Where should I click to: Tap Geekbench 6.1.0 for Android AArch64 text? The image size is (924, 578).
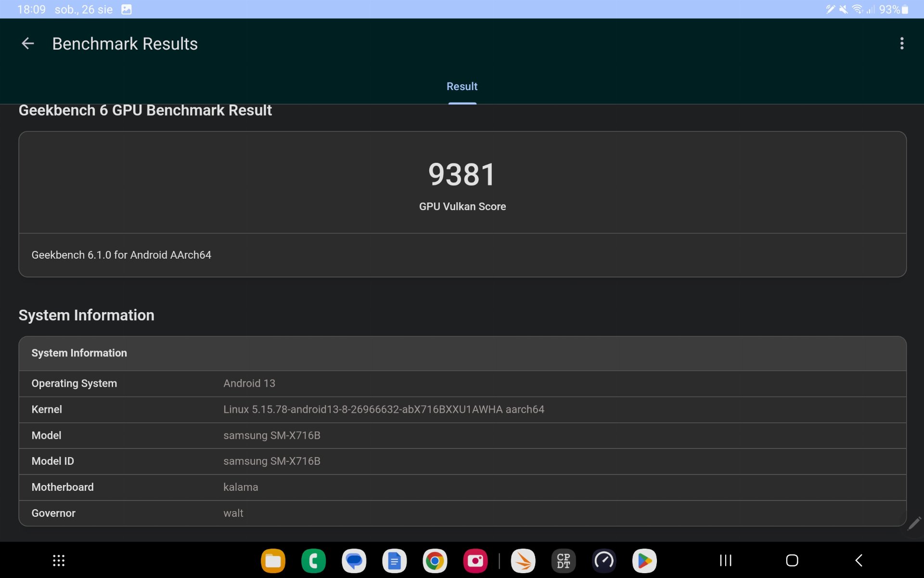click(121, 255)
